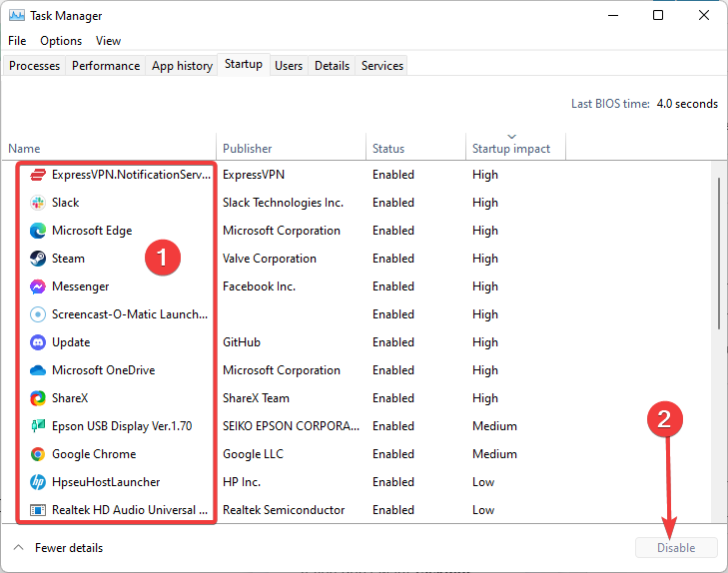728x573 pixels.
Task: Sort by Name column header
Action: pos(110,149)
